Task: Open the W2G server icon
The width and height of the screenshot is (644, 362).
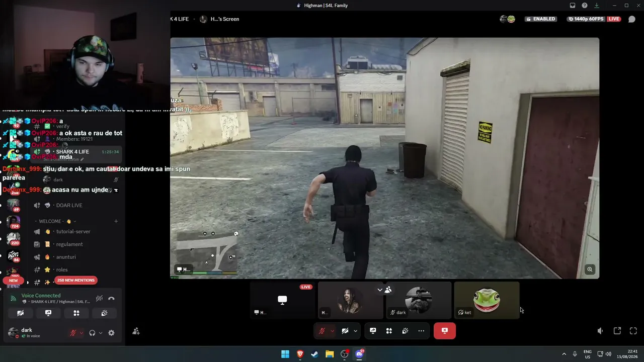Action: pos(14,256)
